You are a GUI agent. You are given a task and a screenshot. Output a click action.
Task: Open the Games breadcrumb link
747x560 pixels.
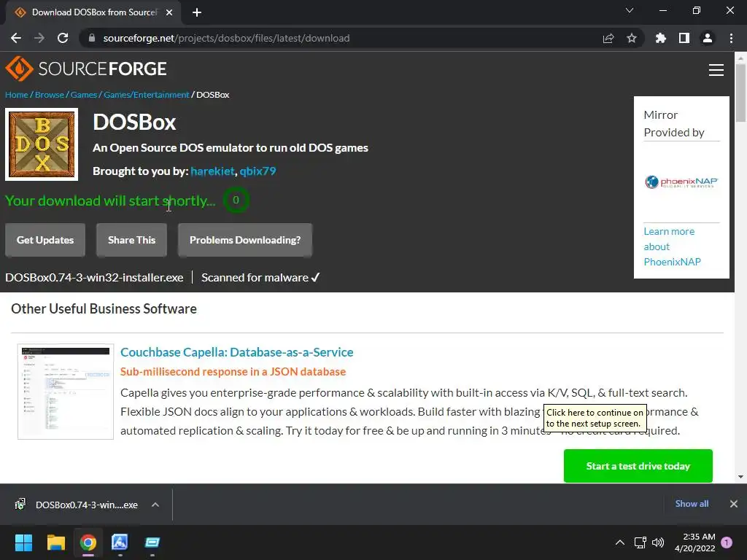[x=84, y=95]
